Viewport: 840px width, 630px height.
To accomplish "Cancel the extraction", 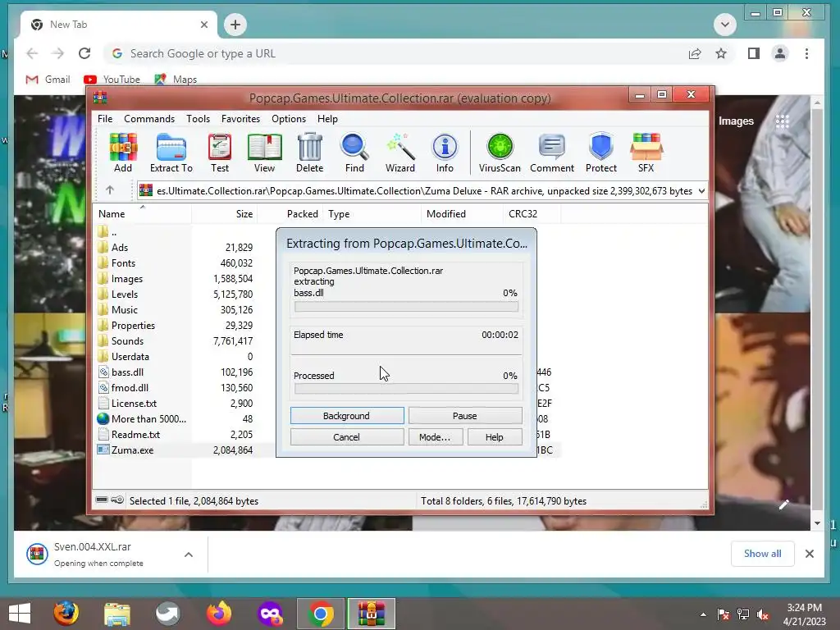I will (x=347, y=437).
